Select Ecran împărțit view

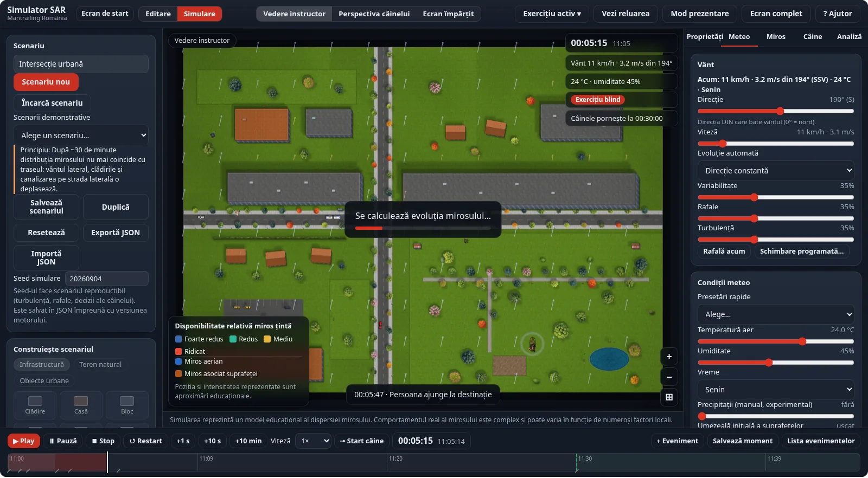[x=448, y=14]
